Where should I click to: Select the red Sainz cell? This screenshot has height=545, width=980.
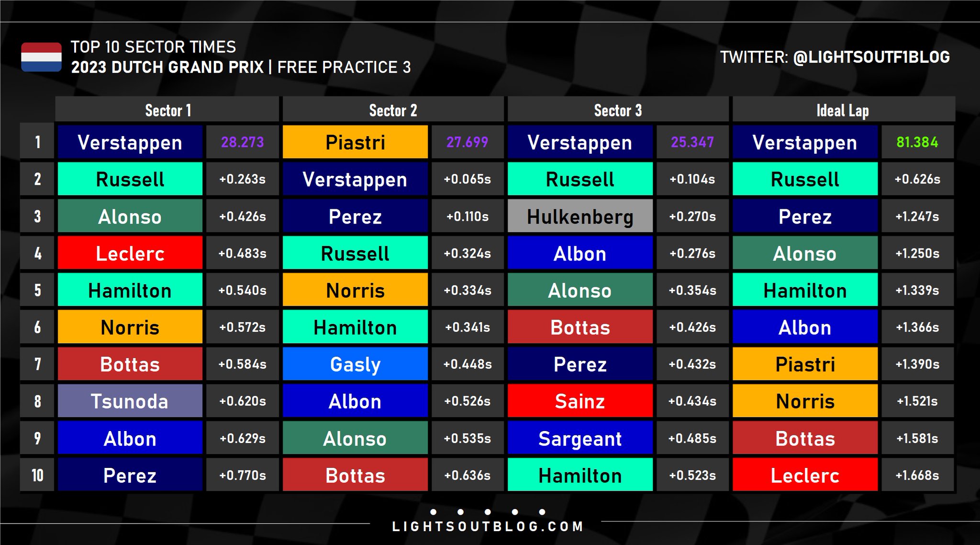click(580, 401)
